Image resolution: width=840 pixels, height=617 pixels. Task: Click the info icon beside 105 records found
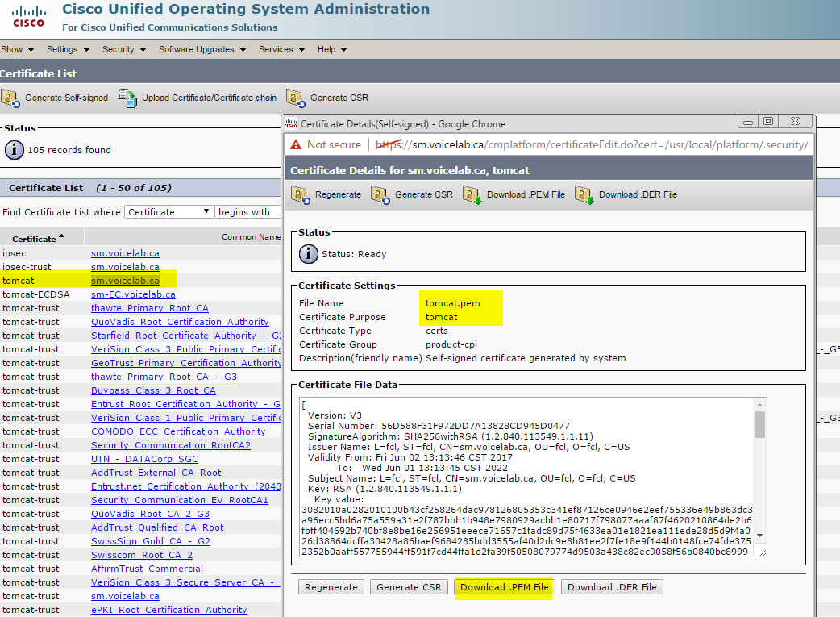[x=15, y=149]
